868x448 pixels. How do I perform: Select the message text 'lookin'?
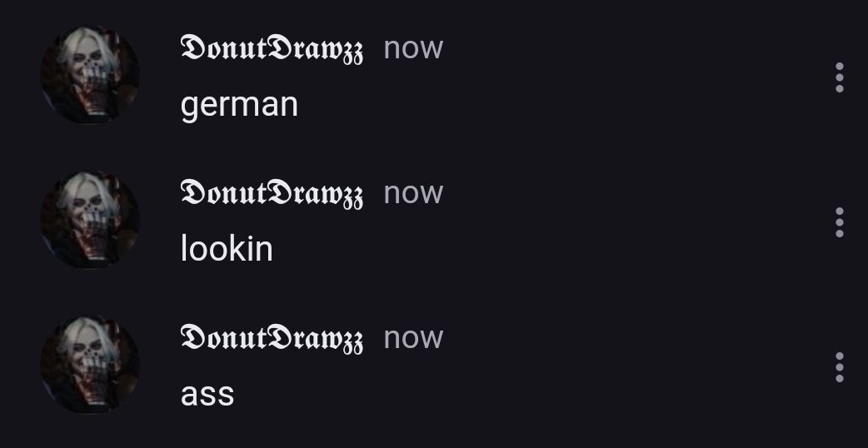(227, 248)
